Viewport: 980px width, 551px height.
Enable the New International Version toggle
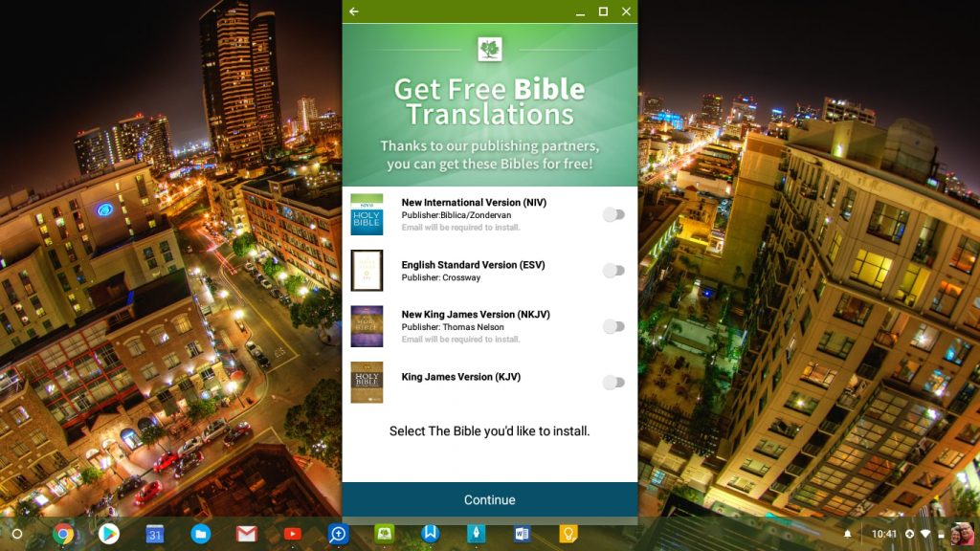pyautogui.click(x=613, y=215)
